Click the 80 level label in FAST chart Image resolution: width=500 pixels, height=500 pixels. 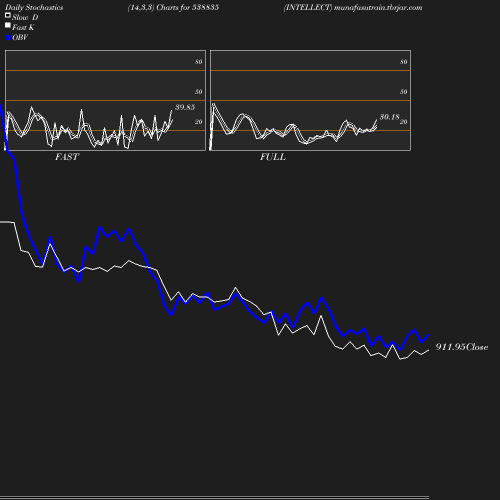tap(199, 62)
